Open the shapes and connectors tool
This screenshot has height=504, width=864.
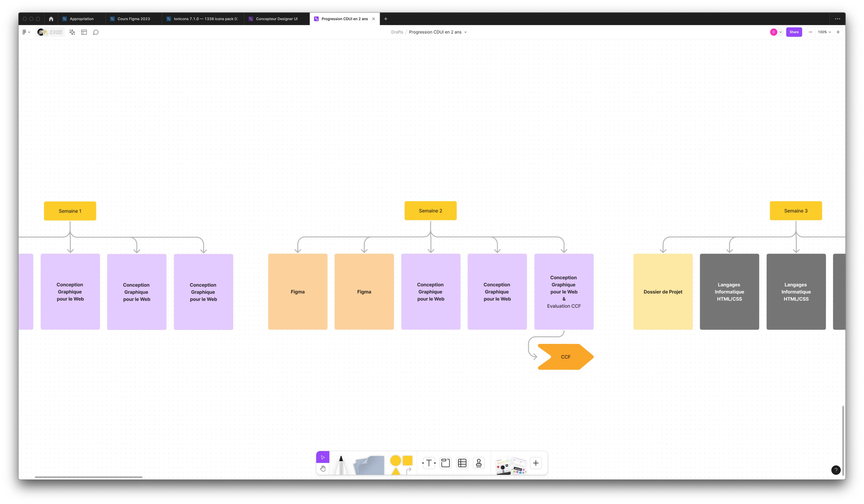point(401,465)
